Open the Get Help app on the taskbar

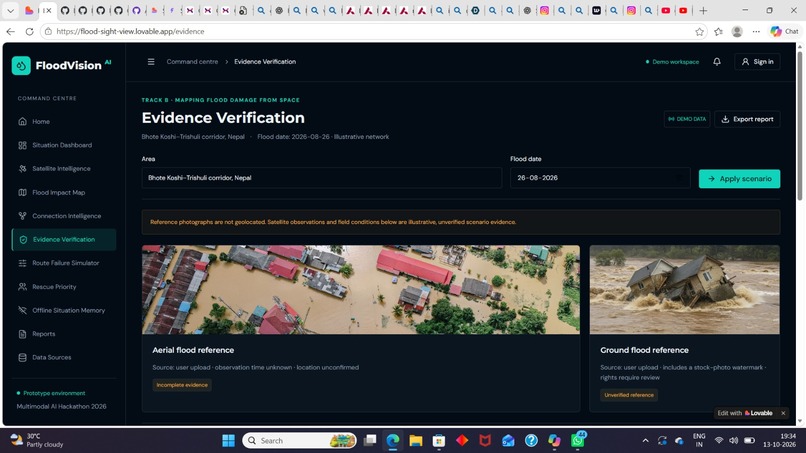tap(531, 441)
